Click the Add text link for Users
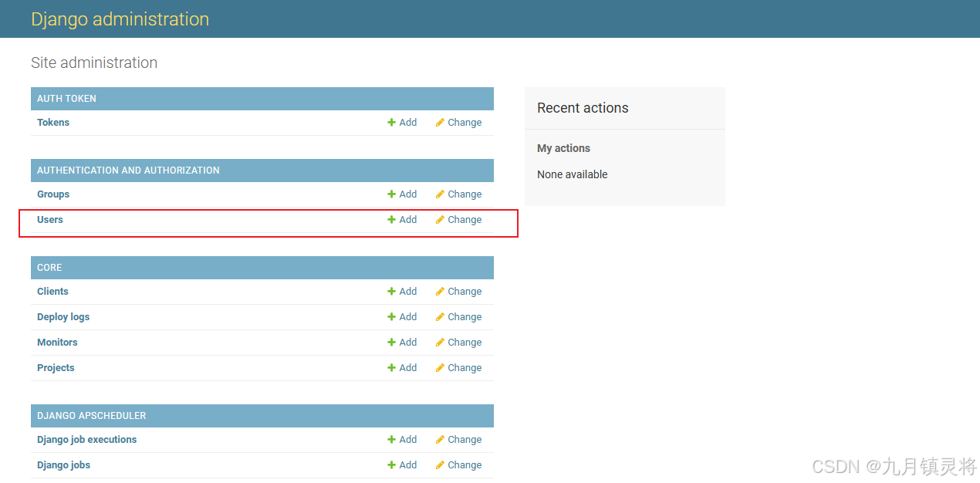 click(408, 220)
